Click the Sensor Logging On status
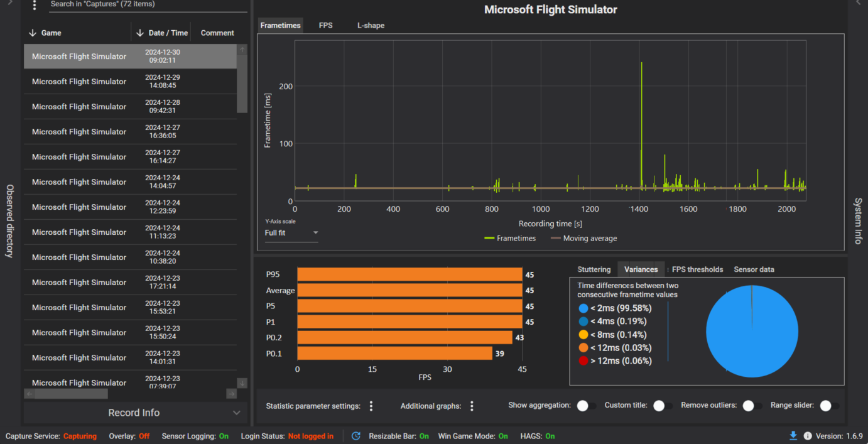The image size is (868, 444). click(224, 436)
